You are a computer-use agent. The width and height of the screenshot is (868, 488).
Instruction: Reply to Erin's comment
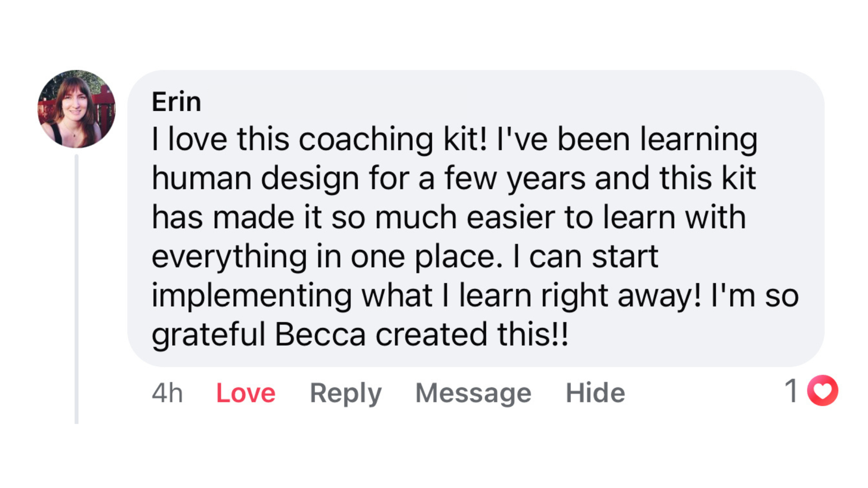345,393
